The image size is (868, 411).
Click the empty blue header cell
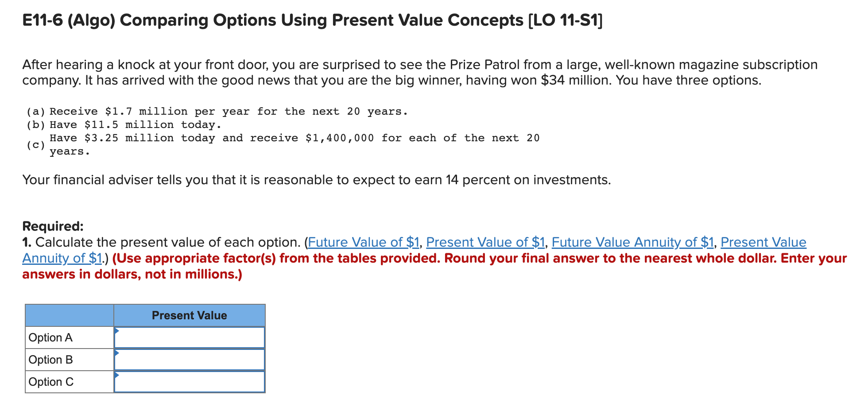[69, 315]
